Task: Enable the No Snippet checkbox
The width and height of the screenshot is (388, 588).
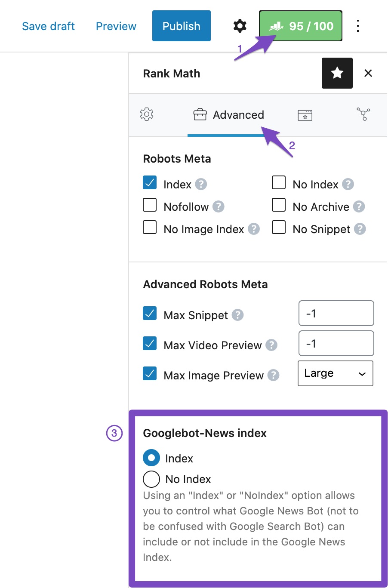Action: [279, 227]
